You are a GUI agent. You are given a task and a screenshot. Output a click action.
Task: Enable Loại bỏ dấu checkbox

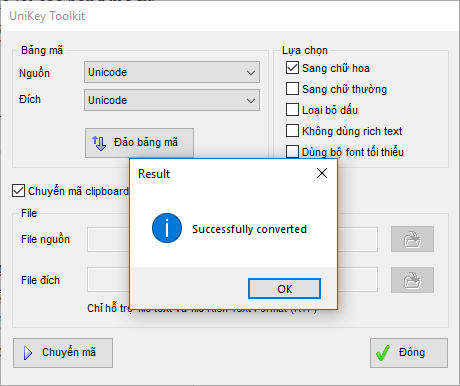point(292,109)
